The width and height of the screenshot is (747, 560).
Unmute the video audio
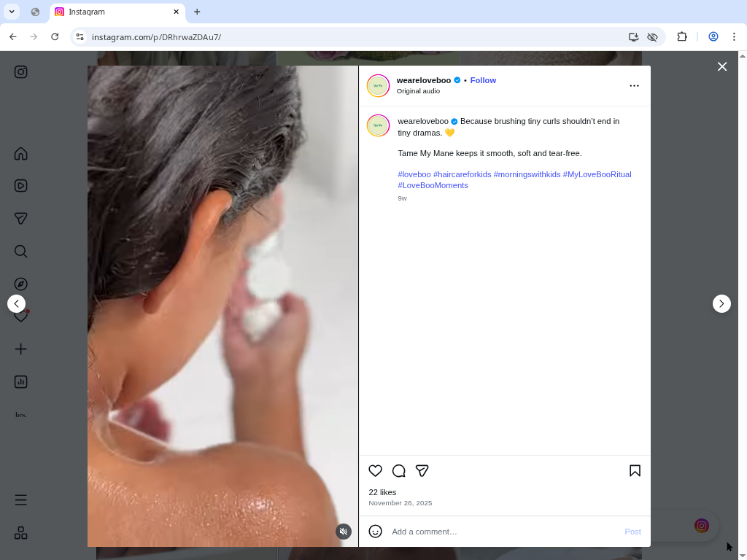pyautogui.click(x=344, y=532)
